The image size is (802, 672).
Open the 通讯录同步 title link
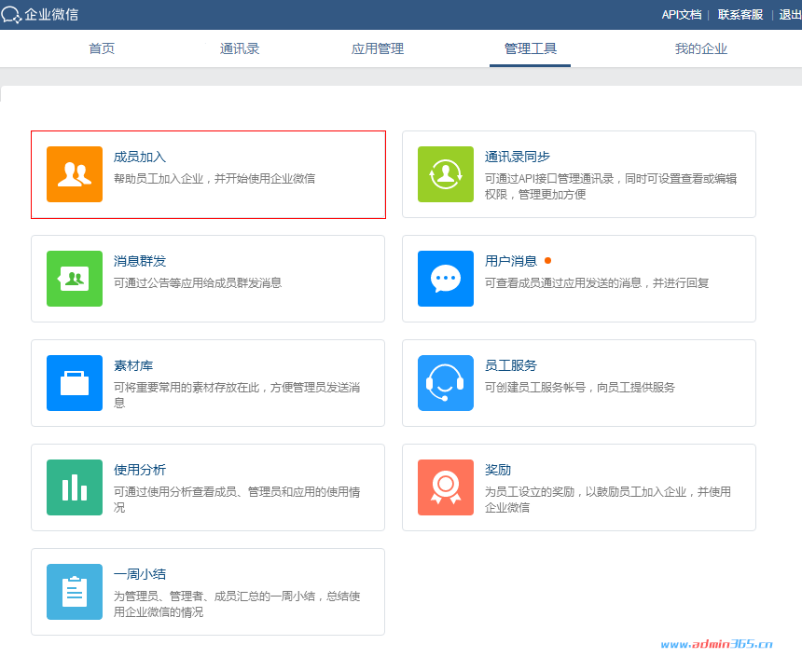click(x=518, y=157)
